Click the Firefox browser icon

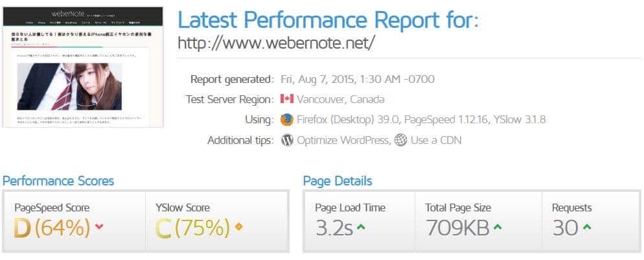click(x=286, y=119)
